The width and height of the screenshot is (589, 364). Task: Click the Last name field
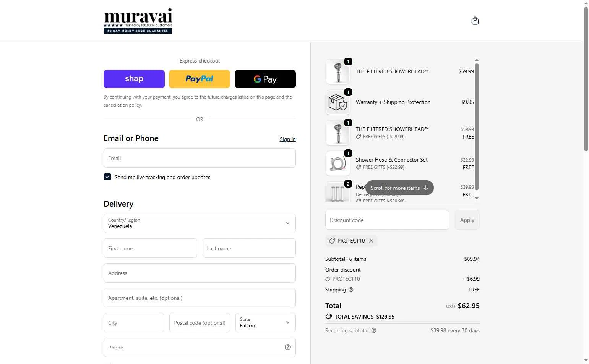point(249,248)
